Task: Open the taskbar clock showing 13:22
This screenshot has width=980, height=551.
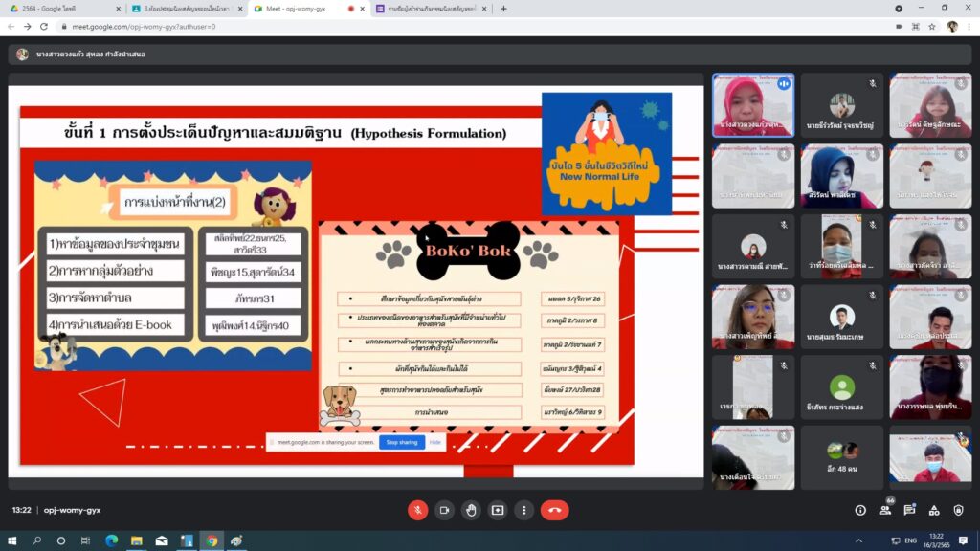Action: tap(936, 540)
